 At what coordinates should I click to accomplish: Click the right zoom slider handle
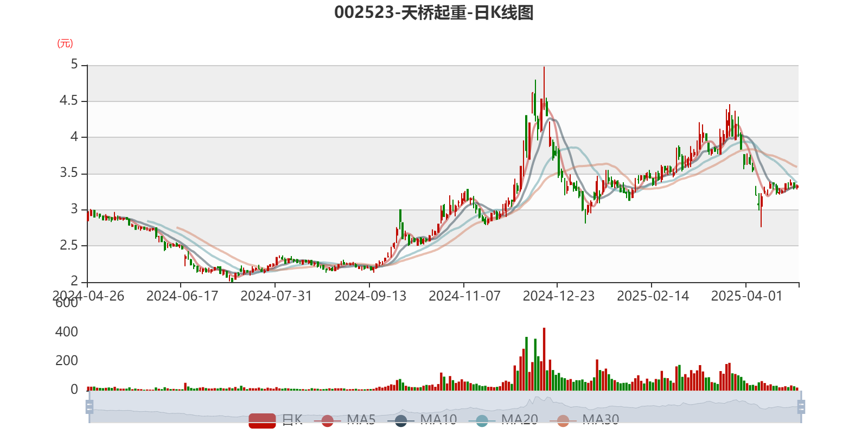click(x=802, y=406)
